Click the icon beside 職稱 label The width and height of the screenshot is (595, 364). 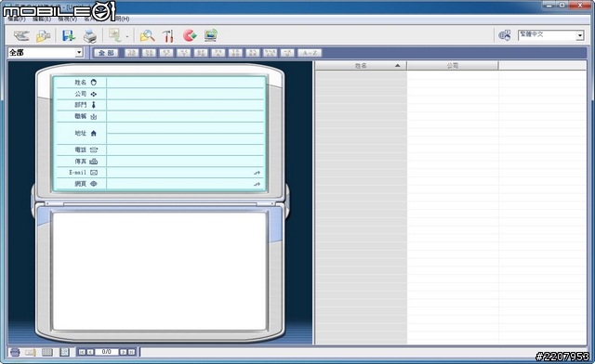[x=94, y=117]
